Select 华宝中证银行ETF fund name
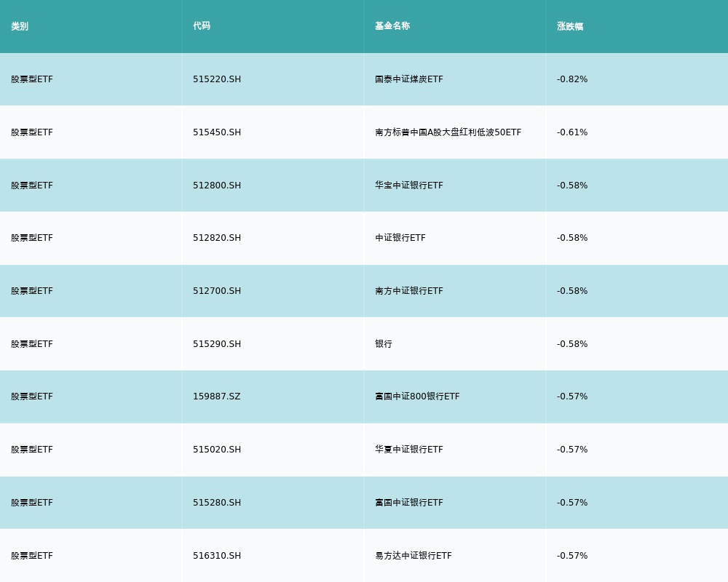Image resolution: width=728 pixels, height=582 pixels. click(409, 186)
